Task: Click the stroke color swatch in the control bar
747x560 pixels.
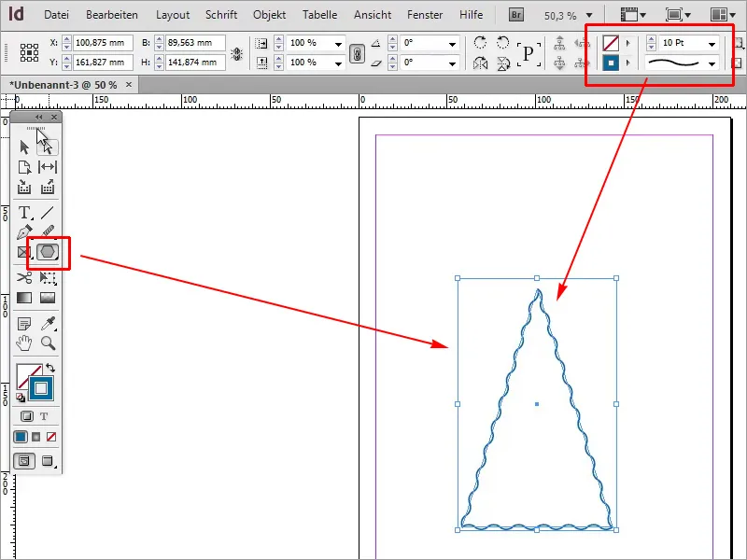Action: (x=613, y=63)
